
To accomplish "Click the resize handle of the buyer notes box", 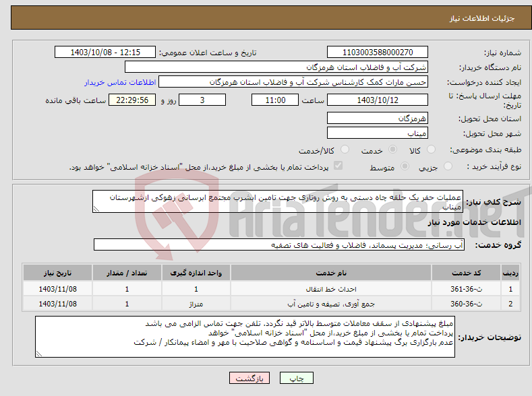I will [x=39, y=354].
